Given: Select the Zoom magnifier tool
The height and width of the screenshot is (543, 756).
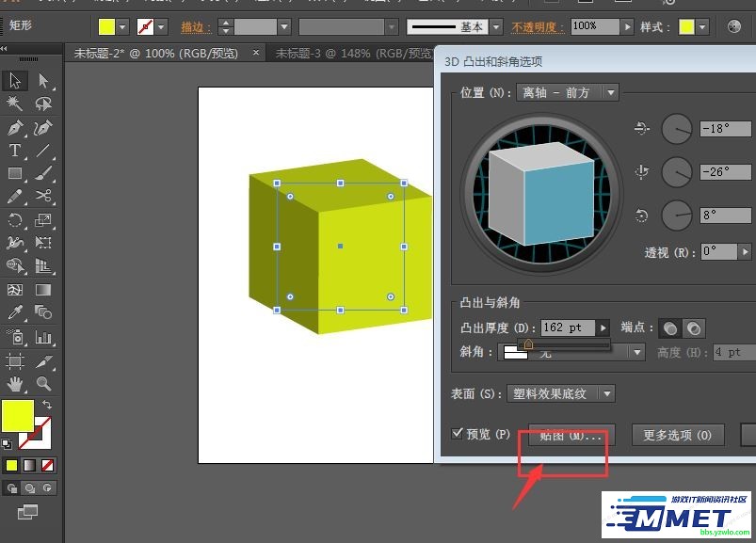Looking at the screenshot, I should [x=43, y=383].
